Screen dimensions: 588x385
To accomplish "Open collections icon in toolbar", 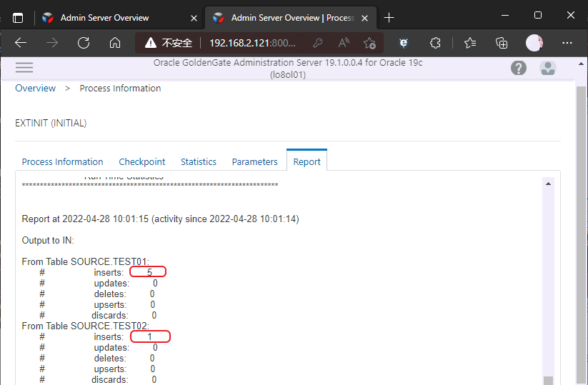I will [502, 43].
